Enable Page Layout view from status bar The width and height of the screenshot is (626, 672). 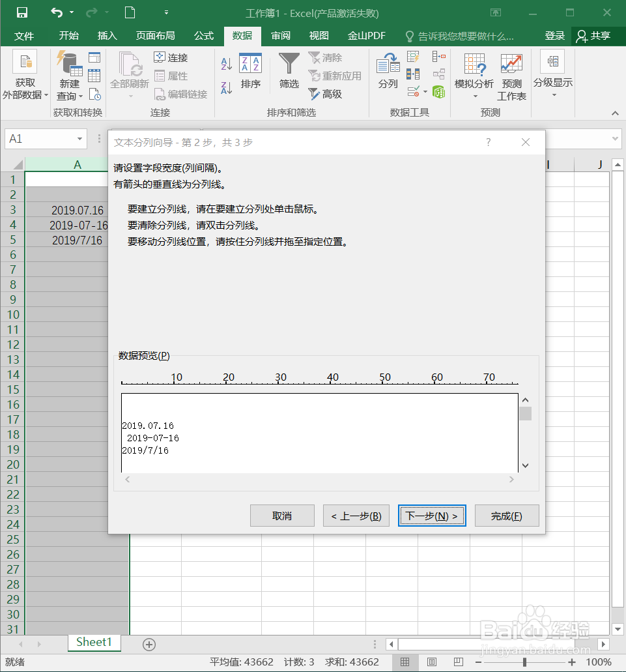431,662
